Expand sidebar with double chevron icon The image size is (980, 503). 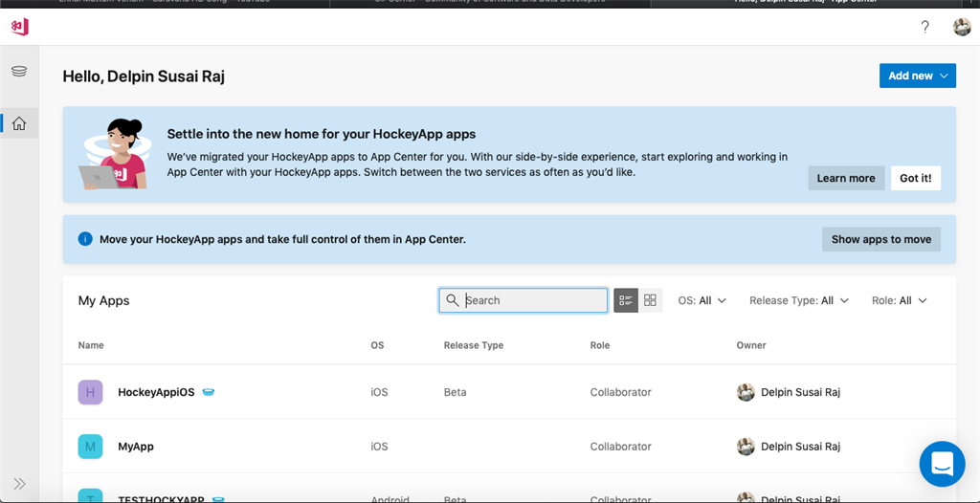point(19,484)
